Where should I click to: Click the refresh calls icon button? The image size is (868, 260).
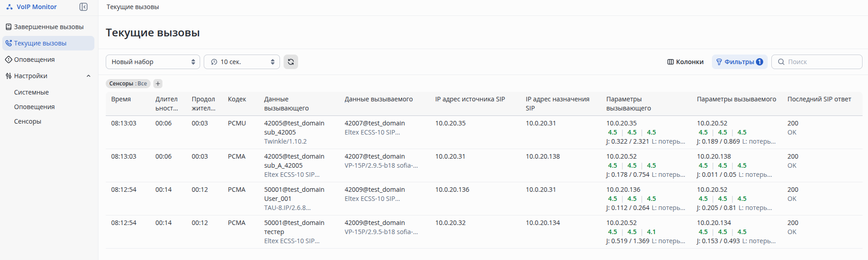point(291,62)
